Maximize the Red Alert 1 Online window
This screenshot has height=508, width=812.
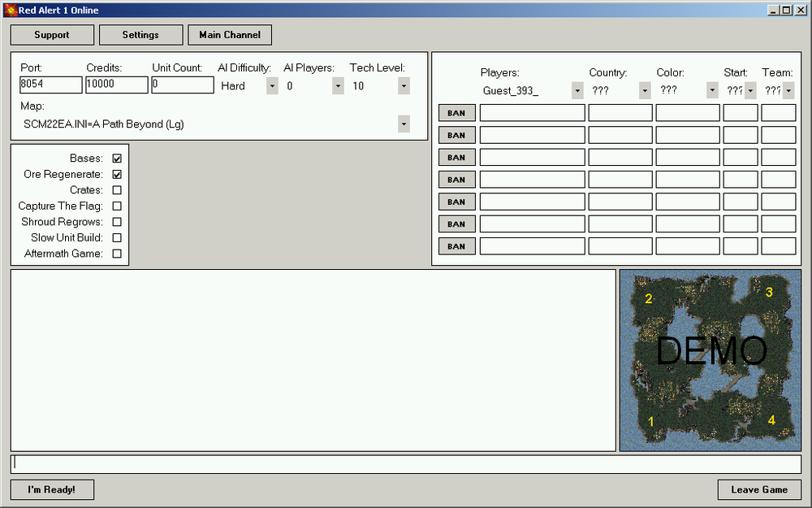[x=786, y=10]
